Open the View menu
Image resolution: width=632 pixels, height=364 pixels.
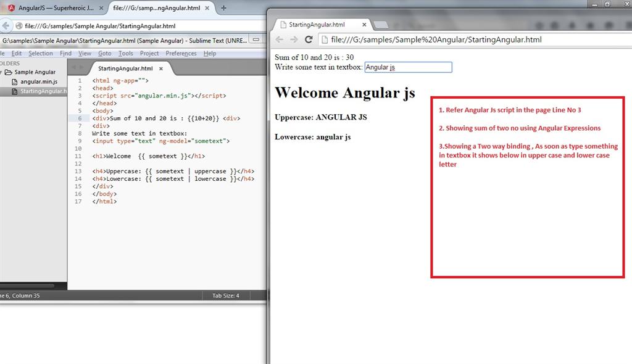[x=85, y=53]
